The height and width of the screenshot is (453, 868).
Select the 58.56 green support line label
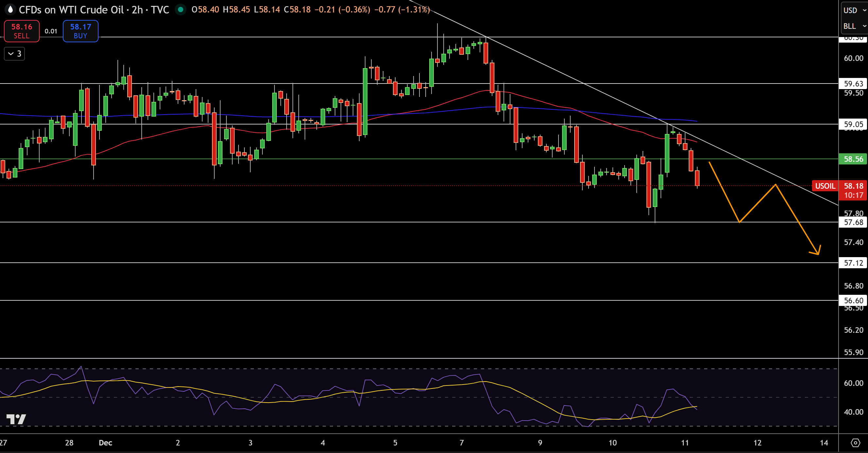[854, 159]
